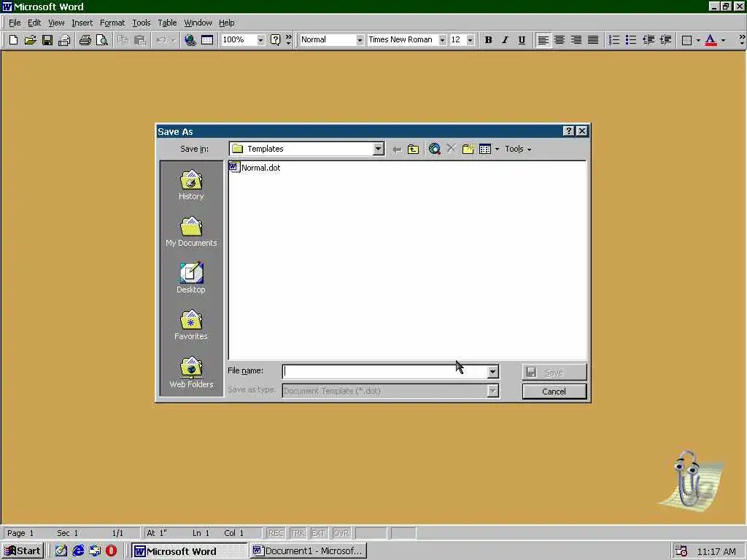Viewport: 747px width, 560px height.
Task: Go Up One Level folder icon
Action: click(x=413, y=149)
